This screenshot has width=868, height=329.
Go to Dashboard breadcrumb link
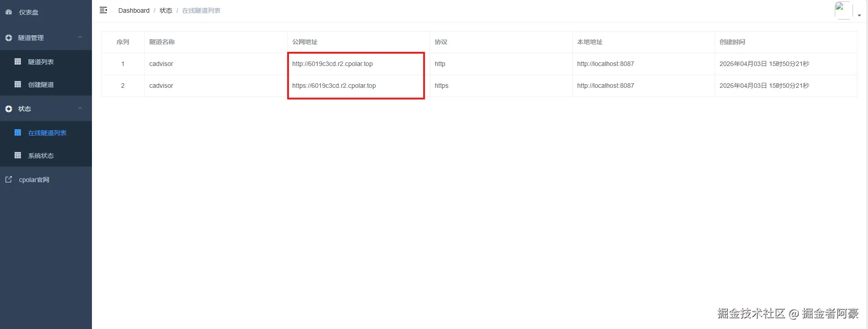click(x=134, y=10)
